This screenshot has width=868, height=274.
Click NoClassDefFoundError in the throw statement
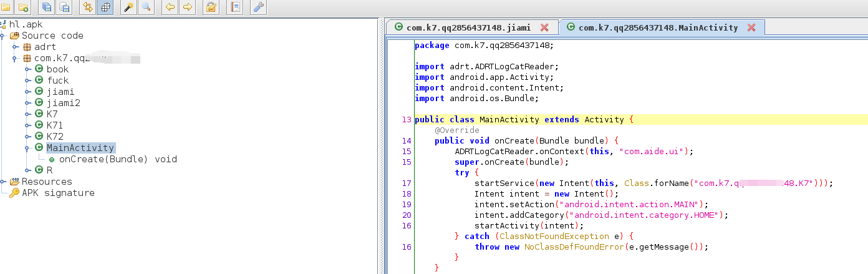(x=574, y=247)
